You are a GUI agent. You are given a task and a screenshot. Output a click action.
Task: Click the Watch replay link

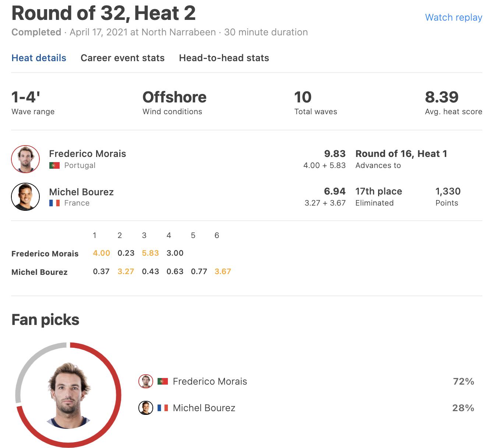pos(454,17)
